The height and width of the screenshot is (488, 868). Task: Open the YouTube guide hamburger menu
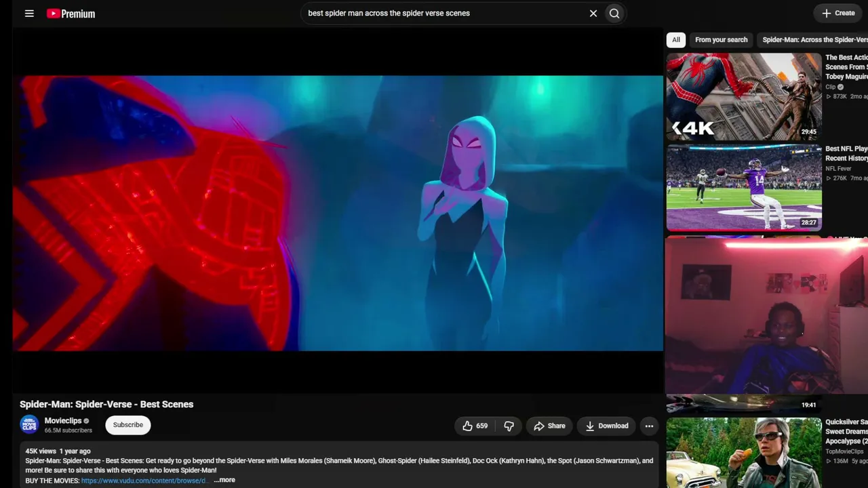tap(29, 14)
